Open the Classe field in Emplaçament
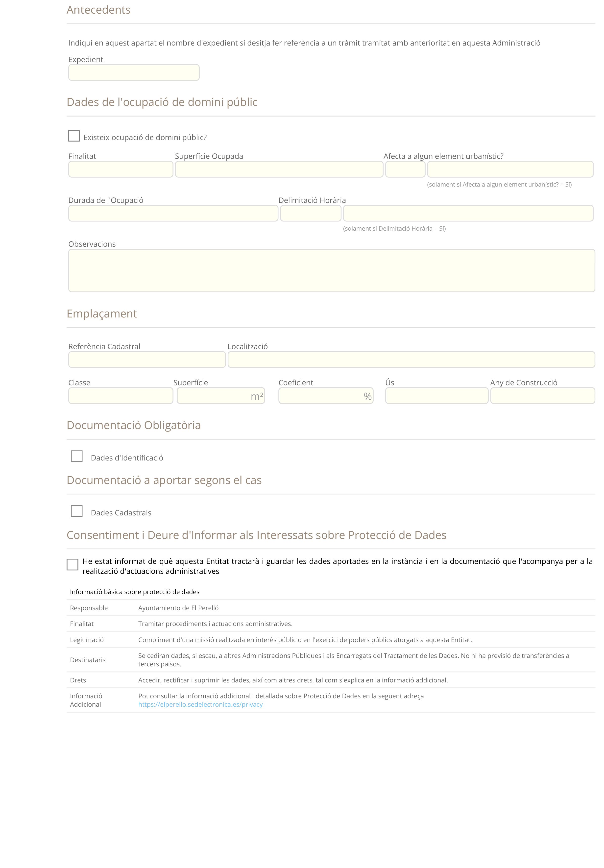 coord(121,396)
